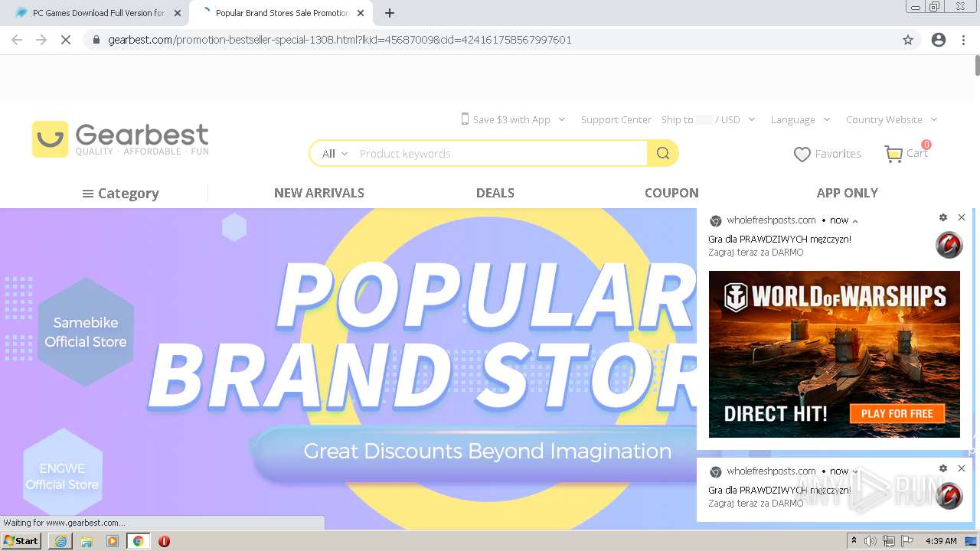This screenshot has height=551, width=980.
Task: Click Favorites text link
Action: coord(838,154)
